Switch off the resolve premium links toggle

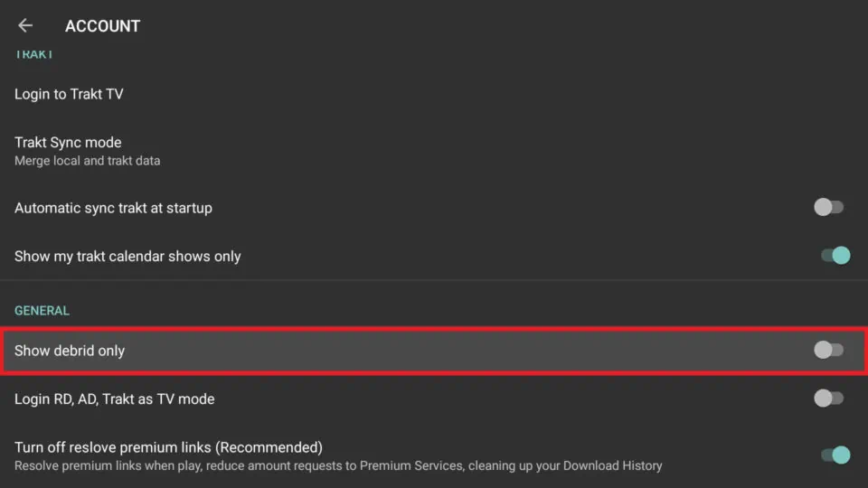pyautogui.click(x=835, y=455)
